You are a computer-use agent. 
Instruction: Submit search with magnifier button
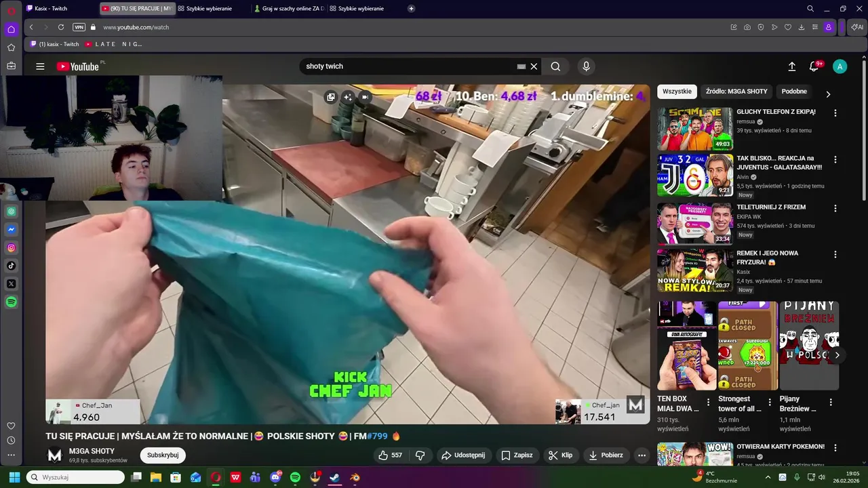(555, 66)
